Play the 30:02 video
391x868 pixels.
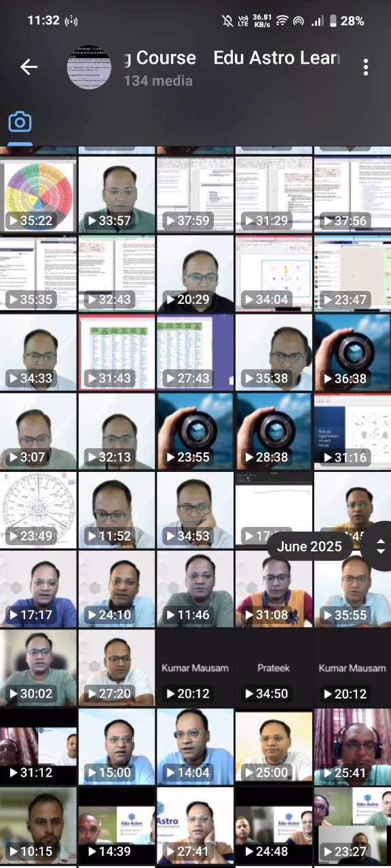pyautogui.click(x=38, y=667)
